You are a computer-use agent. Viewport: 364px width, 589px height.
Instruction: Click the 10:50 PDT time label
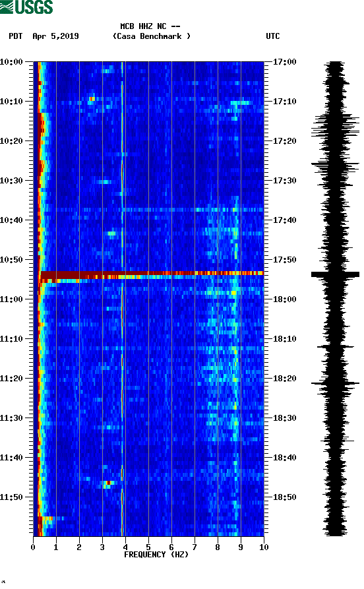(x=11, y=260)
